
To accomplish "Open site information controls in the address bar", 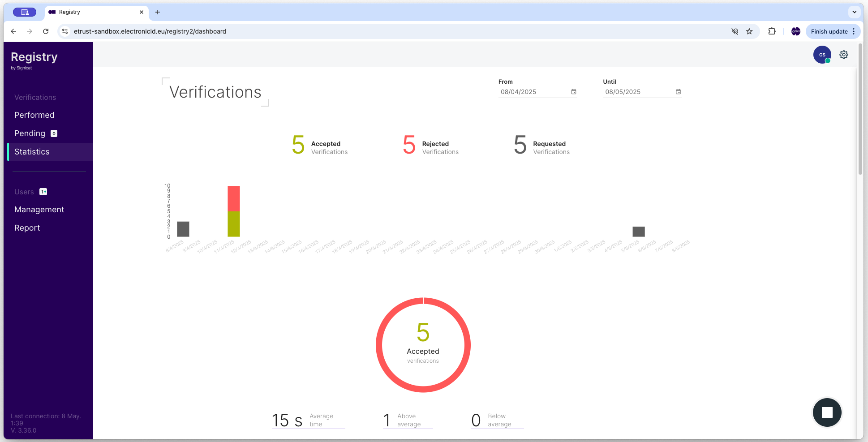I will pyautogui.click(x=65, y=31).
